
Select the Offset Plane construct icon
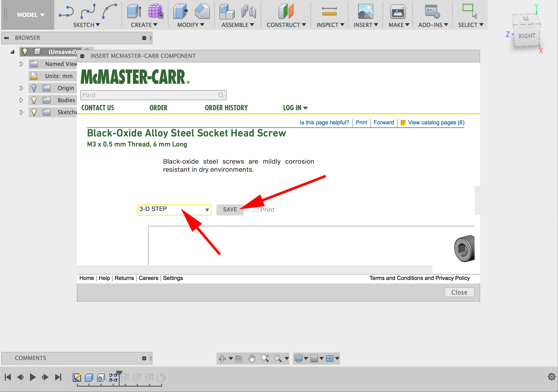coord(286,11)
